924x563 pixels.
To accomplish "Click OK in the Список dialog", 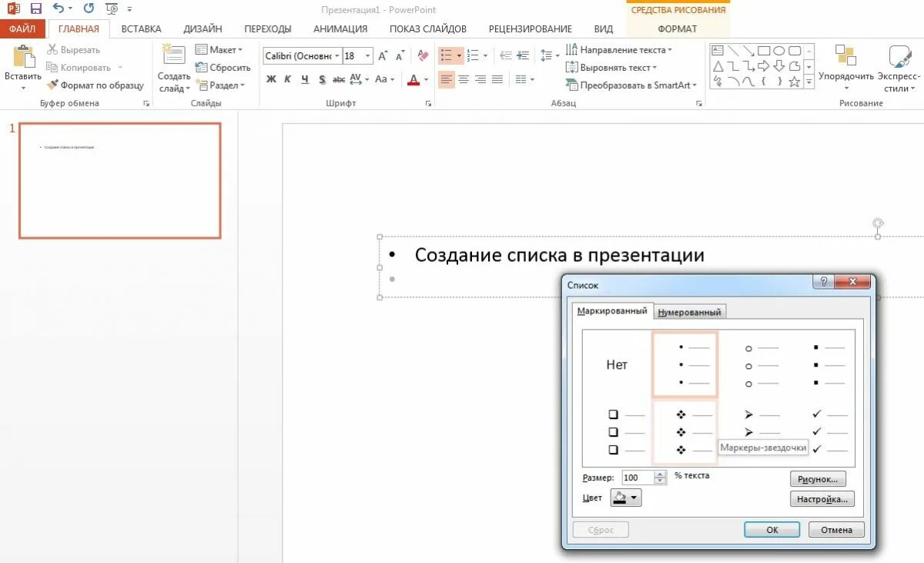I will click(x=772, y=530).
